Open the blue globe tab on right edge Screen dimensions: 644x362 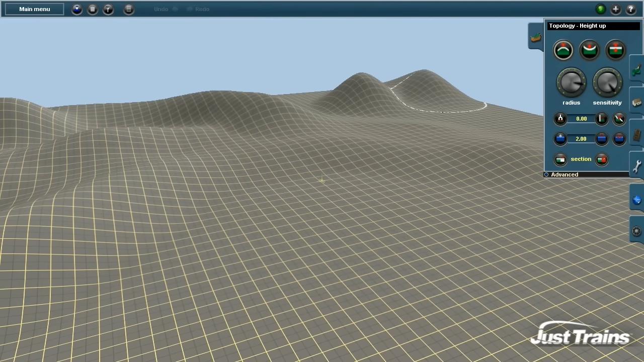637,200
